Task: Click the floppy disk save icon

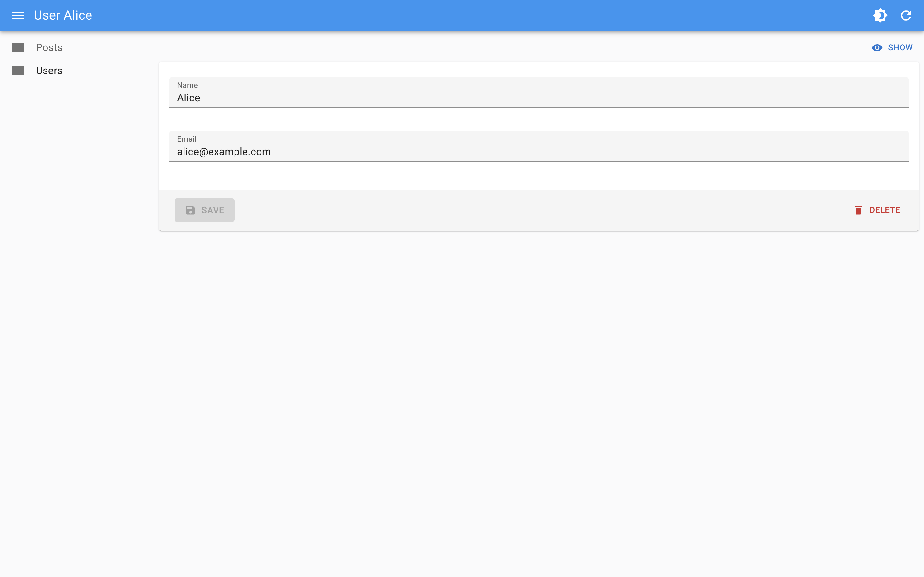Action: tap(190, 210)
